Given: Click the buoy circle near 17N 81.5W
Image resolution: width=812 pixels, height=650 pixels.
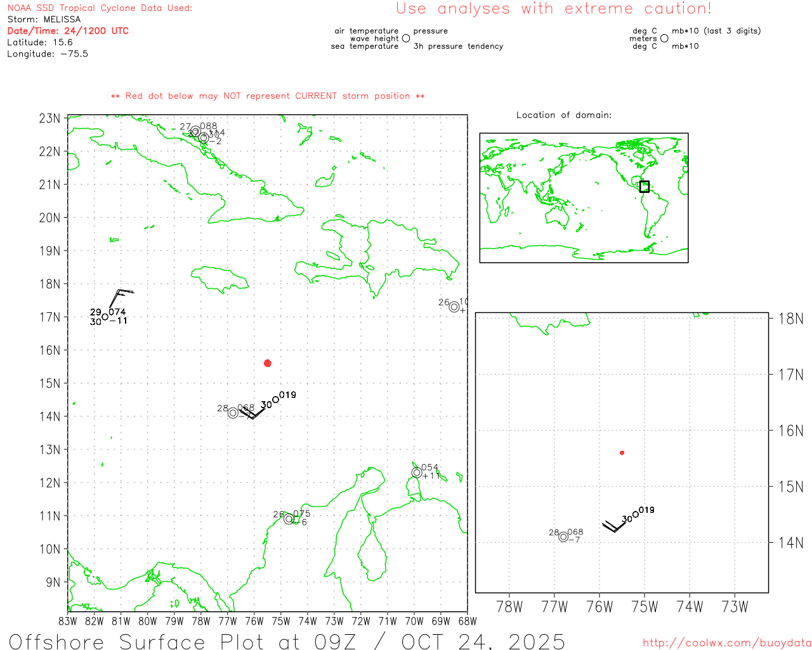Looking at the screenshot, I should coord(105,317).
